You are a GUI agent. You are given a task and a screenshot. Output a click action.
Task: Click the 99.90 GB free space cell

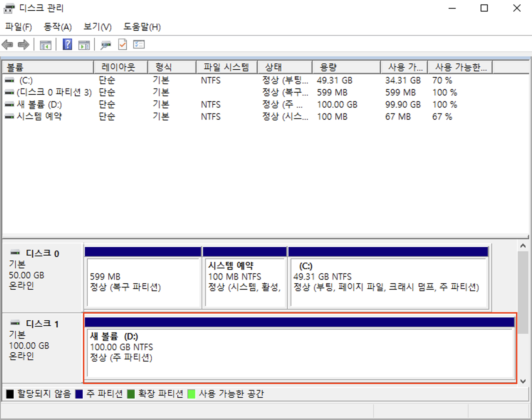[403, 105]
